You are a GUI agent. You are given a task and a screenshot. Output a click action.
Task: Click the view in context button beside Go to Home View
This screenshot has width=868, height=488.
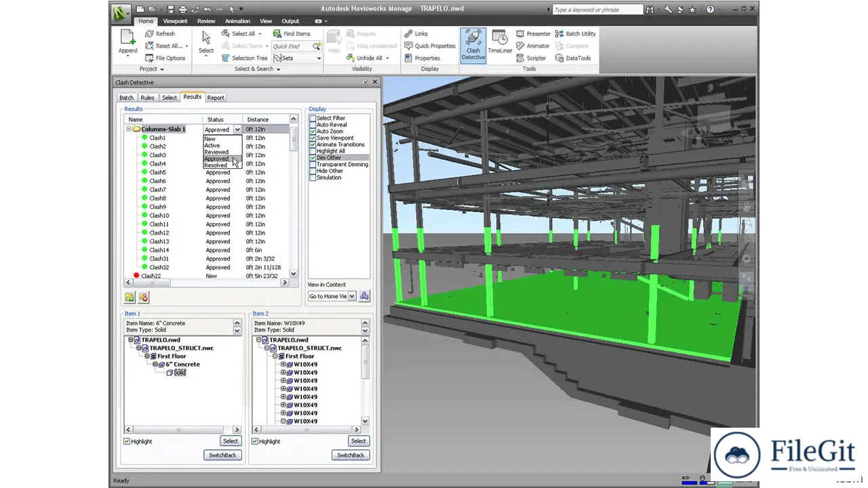(364, 296)
